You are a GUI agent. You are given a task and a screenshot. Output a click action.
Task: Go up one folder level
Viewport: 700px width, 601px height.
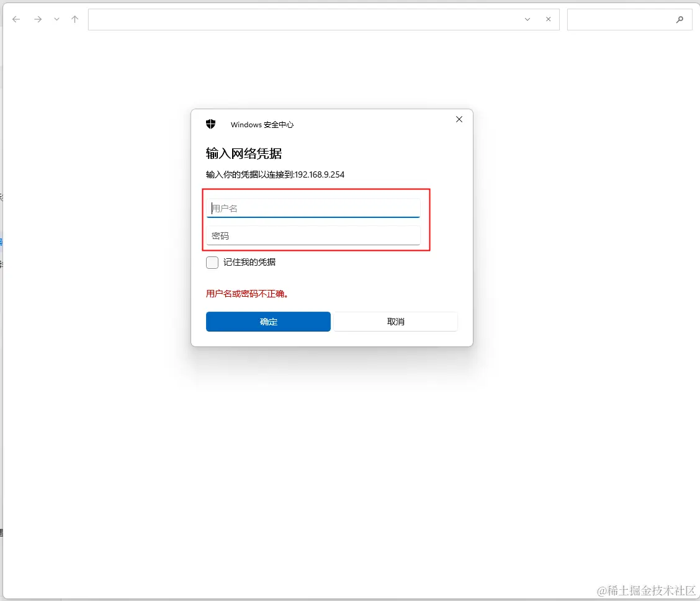click(75, 19)
